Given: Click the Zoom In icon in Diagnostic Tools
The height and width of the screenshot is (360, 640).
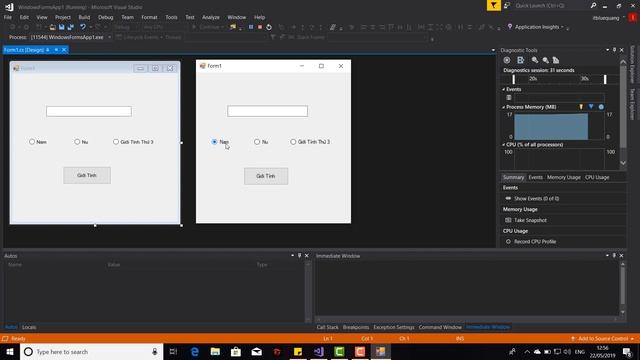Looking at the screenshot, I should coord(535,60).
